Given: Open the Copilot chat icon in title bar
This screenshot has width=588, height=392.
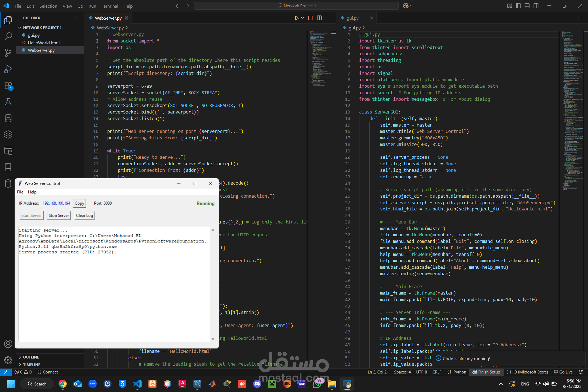Looking at the screenshot, I should pyautogui.click(x=406, y=6).
